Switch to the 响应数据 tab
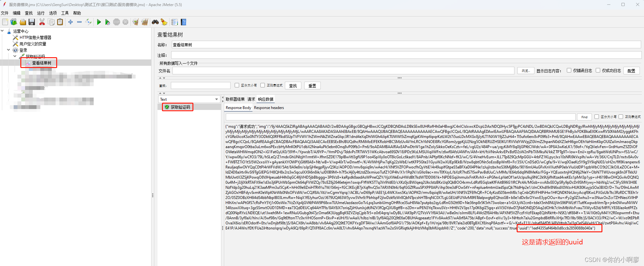 point(265,99)
